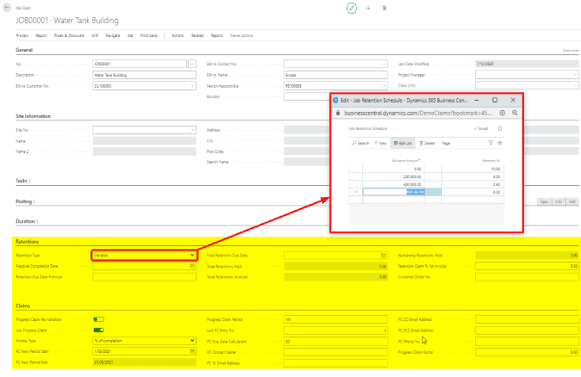Click the Progress Claim Period field
Screen dimensions: 581x377
click(x=336, y=319)
